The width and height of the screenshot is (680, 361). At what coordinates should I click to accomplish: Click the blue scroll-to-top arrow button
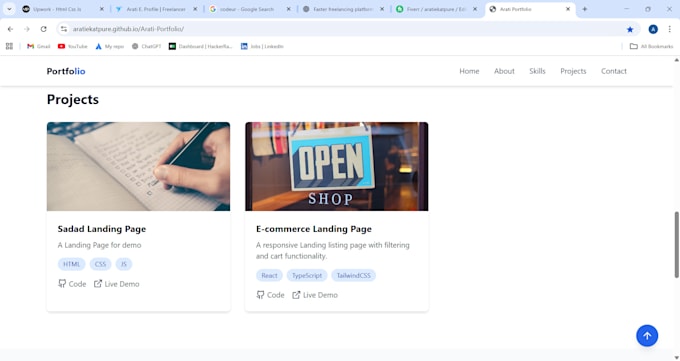(647, 336)
